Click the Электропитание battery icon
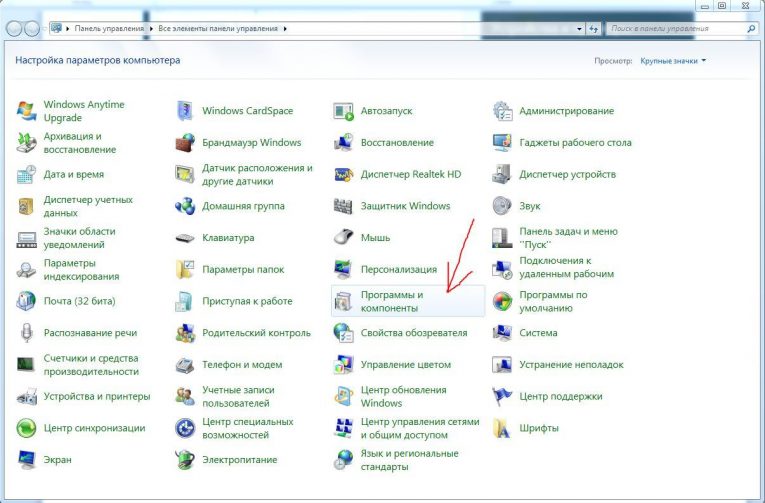765x503 pixels. tap(185, 460)
